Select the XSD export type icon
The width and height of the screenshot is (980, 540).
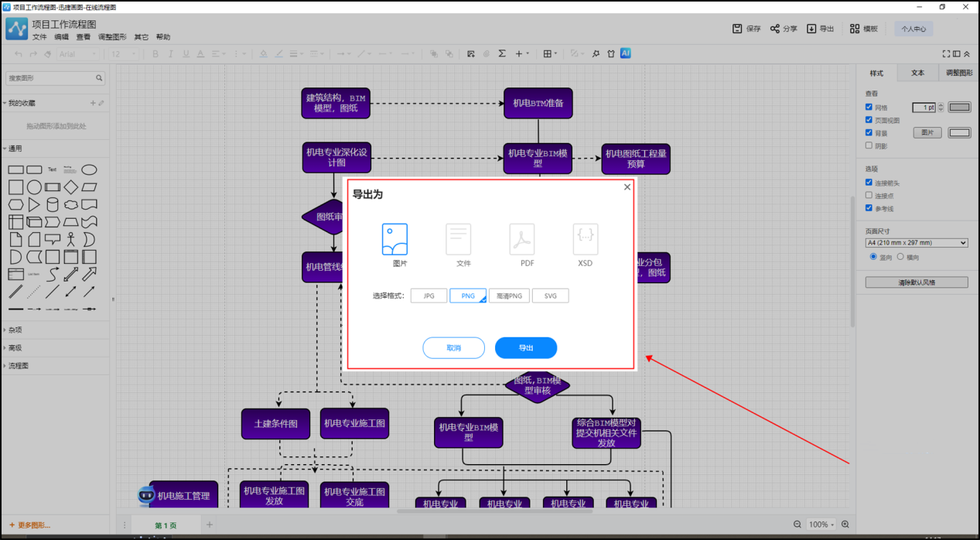(x=586, y=240)
